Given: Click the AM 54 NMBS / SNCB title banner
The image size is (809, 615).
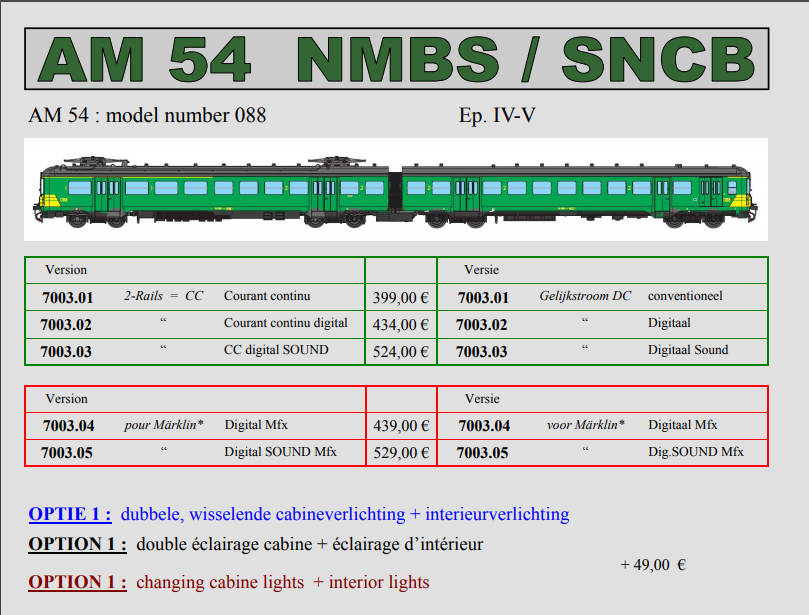Looking at the screenshot, I should (x=396, y=59).
